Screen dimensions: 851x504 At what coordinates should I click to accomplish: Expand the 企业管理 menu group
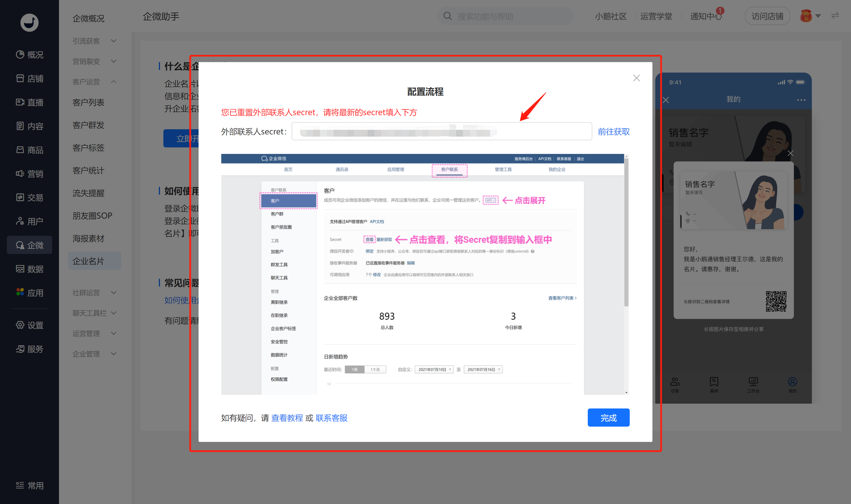pyautogui.click(x=95, y=353)
